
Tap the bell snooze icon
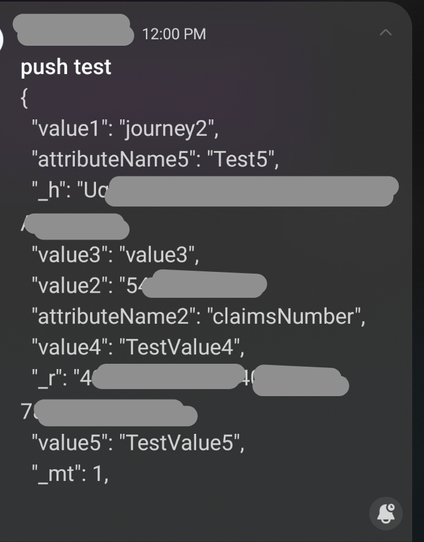click(x=386, y=514)
